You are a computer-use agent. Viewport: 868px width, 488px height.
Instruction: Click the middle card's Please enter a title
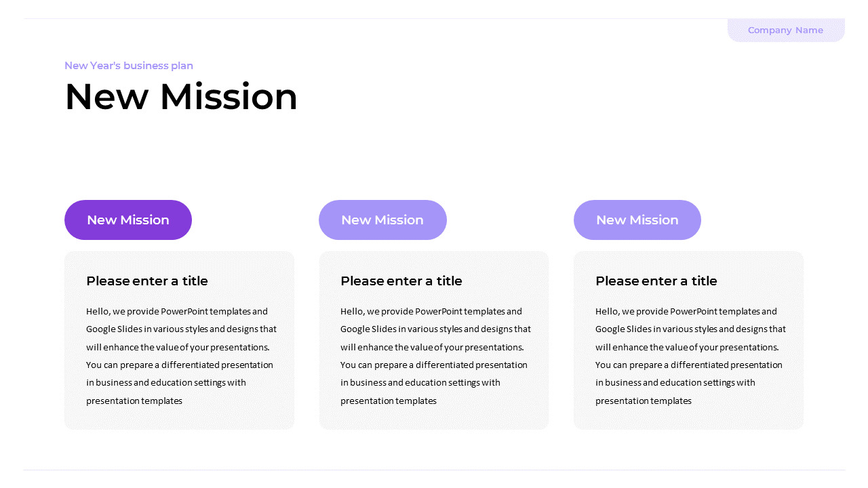(x=401, y=281)
